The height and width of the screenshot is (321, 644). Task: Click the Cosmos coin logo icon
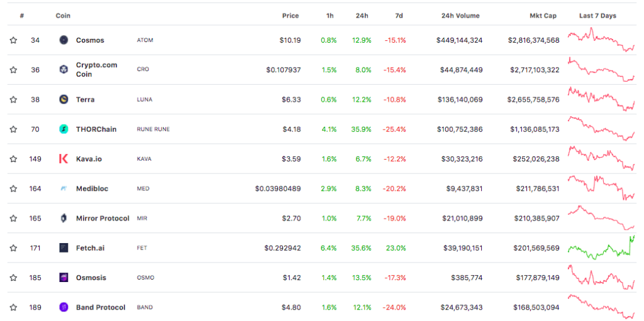pyautogui.click(x=64, y=40)
